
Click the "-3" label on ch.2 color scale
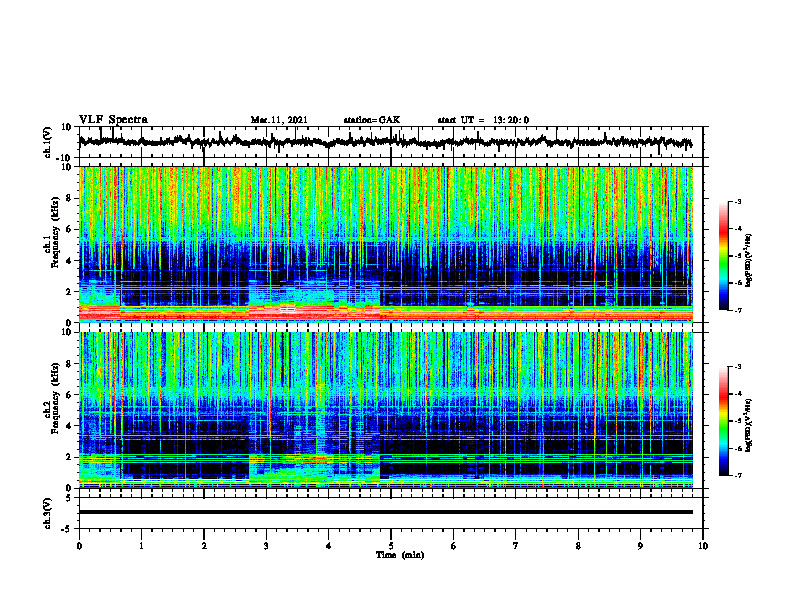pos(738,367)
